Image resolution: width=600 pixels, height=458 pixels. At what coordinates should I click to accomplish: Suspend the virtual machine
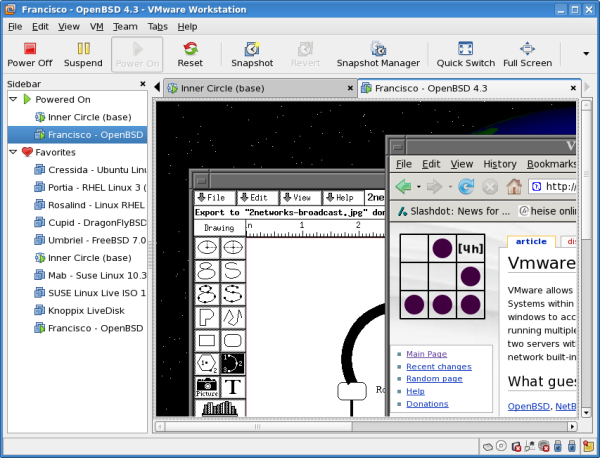coord(83,55)
